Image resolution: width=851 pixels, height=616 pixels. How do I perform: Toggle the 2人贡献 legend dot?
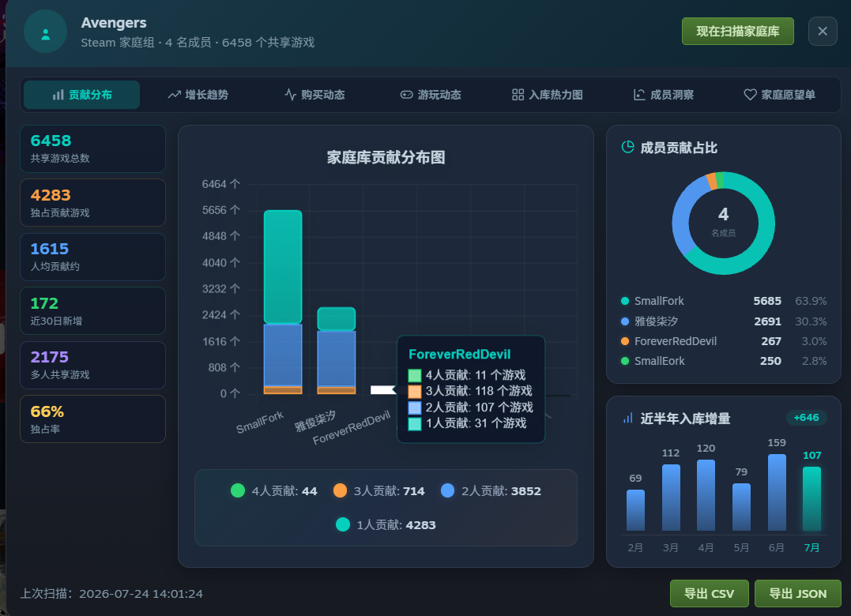(x=447, y=490)
